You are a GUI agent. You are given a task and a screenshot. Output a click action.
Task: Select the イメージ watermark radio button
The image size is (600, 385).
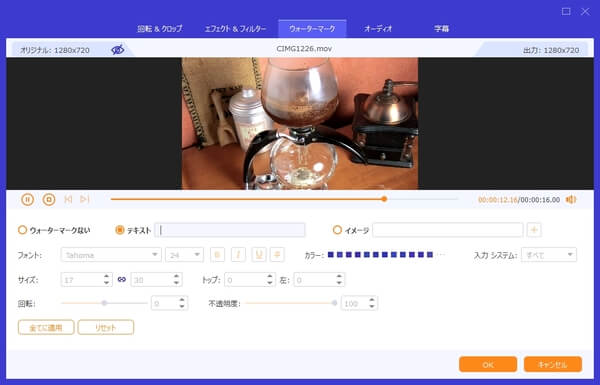coord(337,230)
